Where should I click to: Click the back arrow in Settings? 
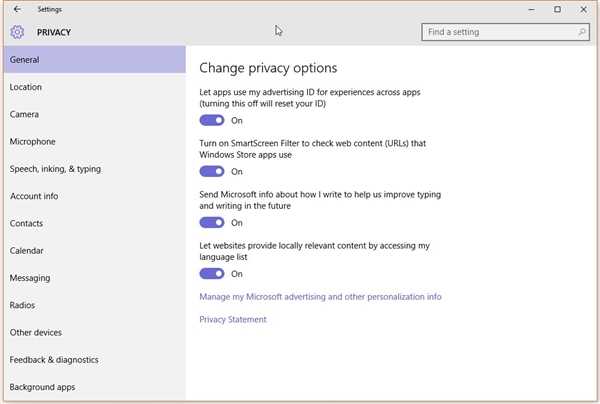17,9
